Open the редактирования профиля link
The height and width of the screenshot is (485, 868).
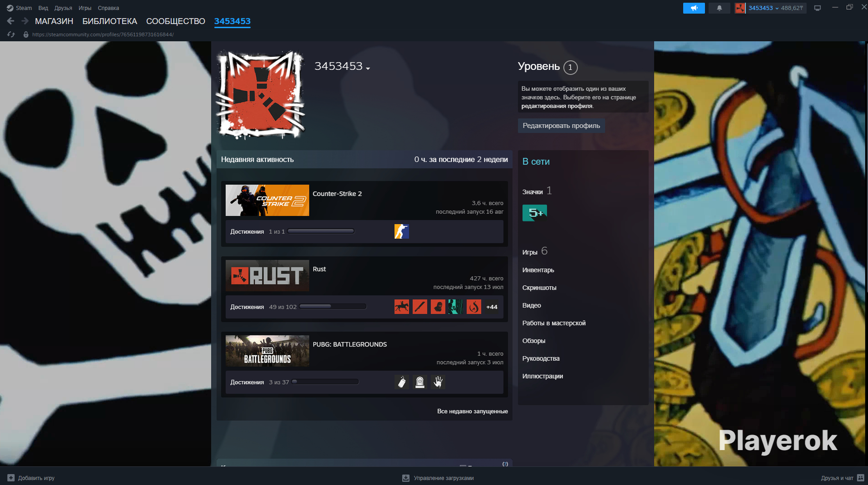tap(557, 106)
